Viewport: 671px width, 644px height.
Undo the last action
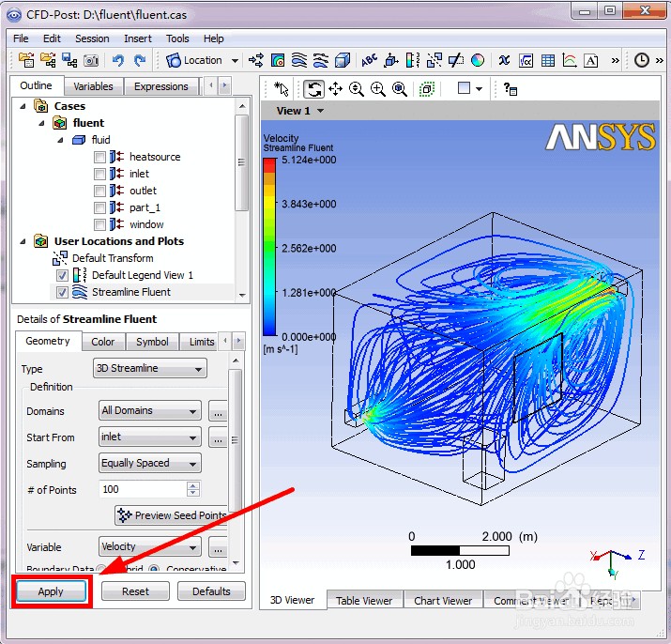click(118, 60)
